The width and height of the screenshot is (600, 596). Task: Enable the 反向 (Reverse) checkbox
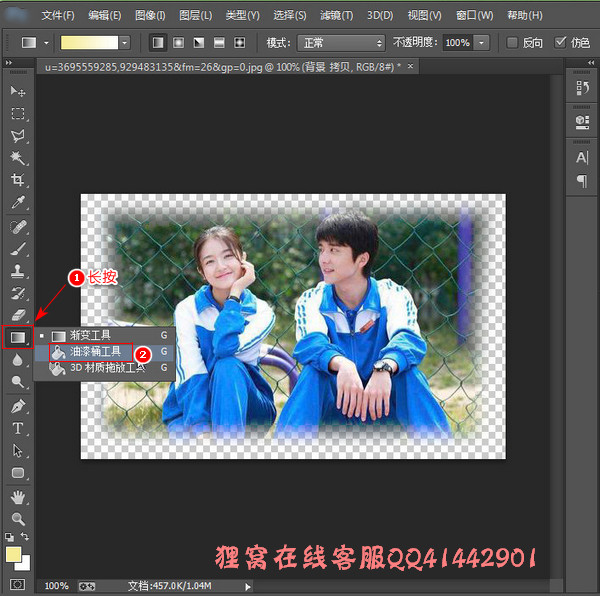(512, 42)
